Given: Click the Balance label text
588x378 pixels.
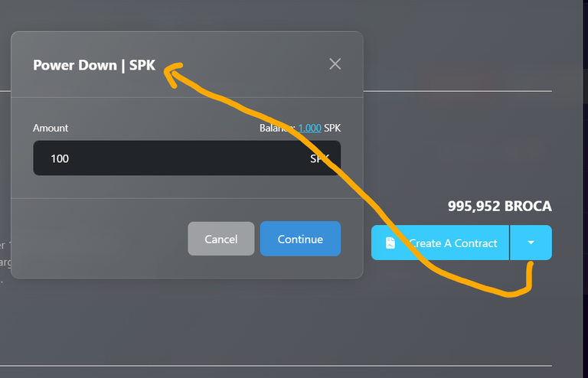Looking at the screenshot, I should pos(277,128).
